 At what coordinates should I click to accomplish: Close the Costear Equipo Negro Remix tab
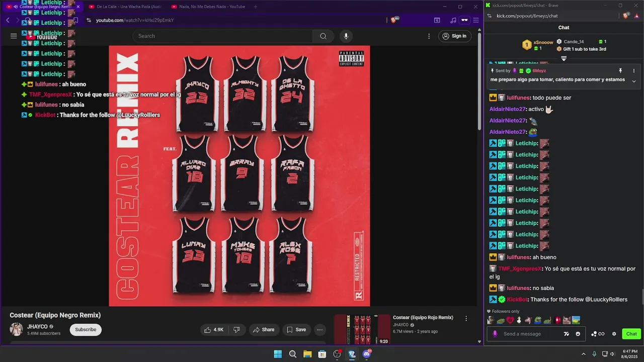pos(78,7)
